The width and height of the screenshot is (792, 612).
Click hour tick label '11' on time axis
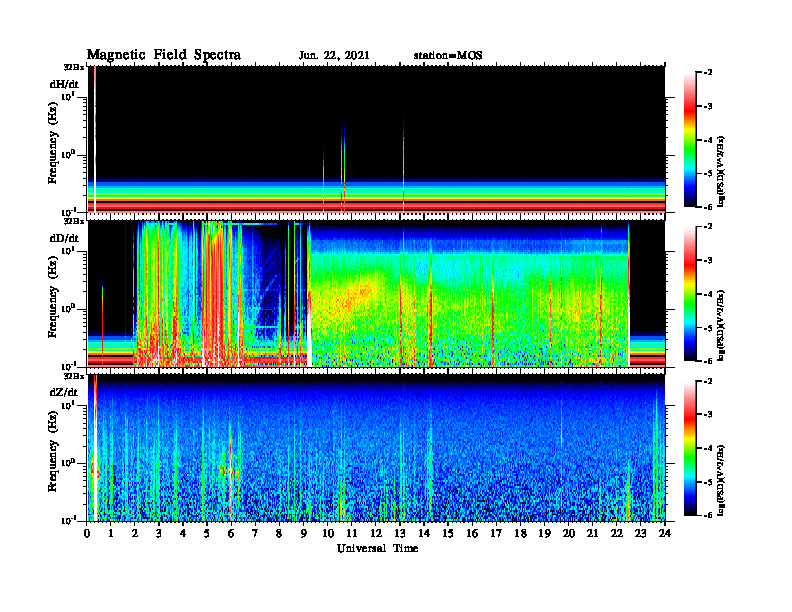coord(352,534)
